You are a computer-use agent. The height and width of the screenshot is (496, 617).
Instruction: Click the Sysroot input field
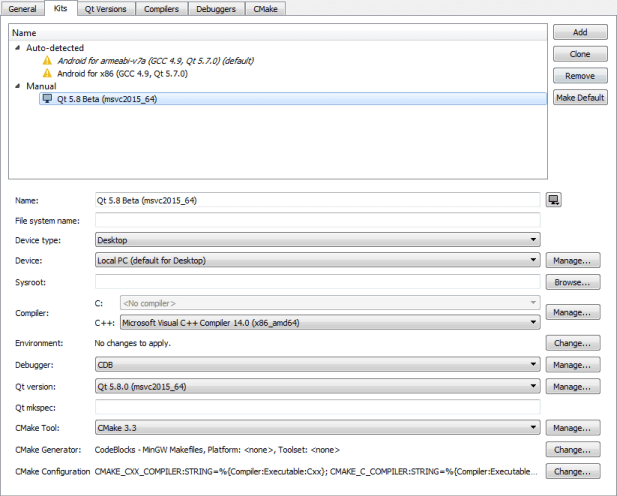[x=318, y=282]
